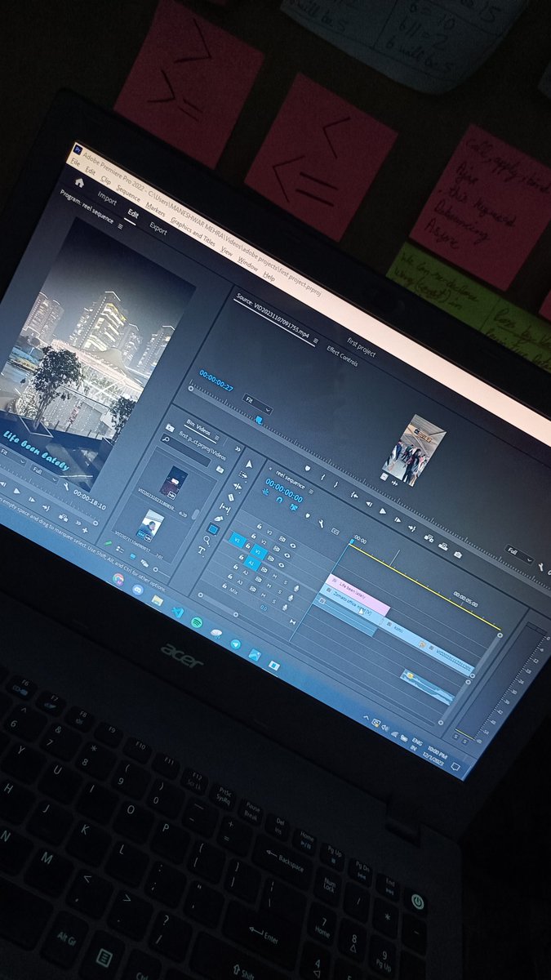Open the reel sequence panel menu icon
The image size is (551, 980).
311,492
